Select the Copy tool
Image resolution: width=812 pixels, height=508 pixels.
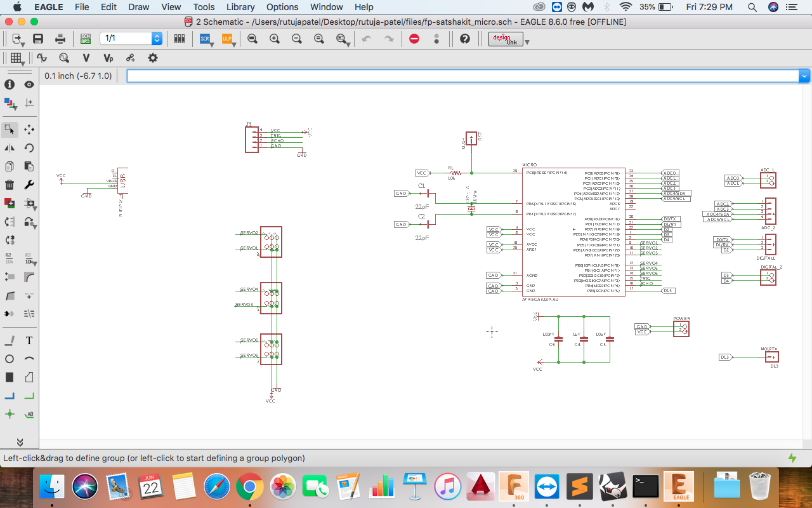tap(10, 166)
